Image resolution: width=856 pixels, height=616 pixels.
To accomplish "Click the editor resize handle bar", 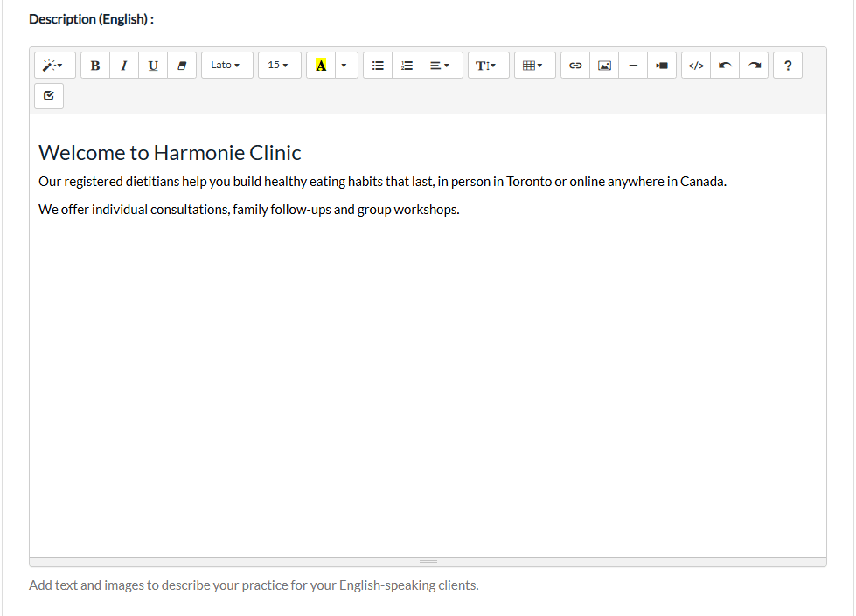I will click(428, 562).
